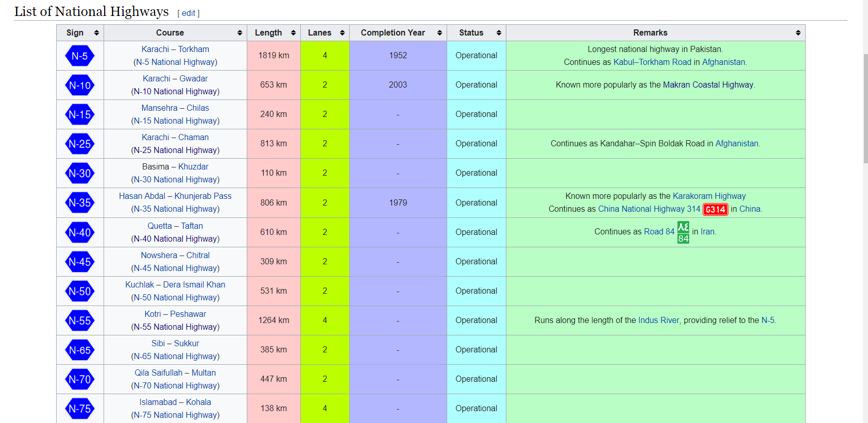Select the 1979 completion year cell
868x423 pixels.
(398, 202)
